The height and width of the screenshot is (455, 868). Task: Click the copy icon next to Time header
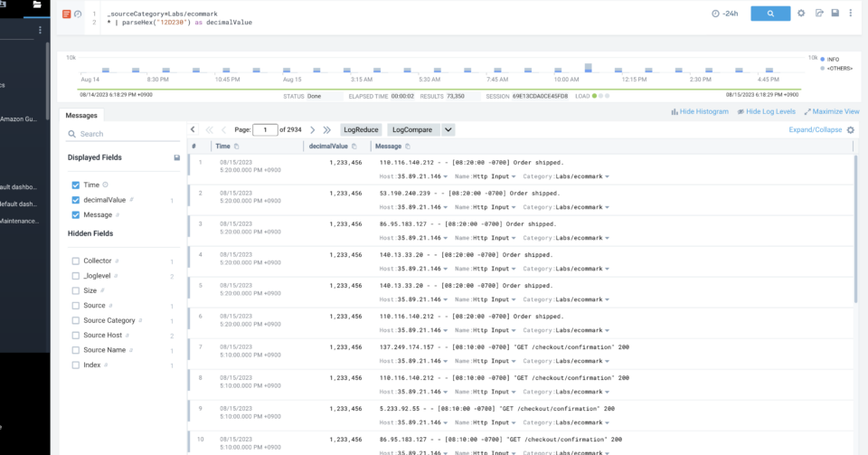[x=236, y=147]
